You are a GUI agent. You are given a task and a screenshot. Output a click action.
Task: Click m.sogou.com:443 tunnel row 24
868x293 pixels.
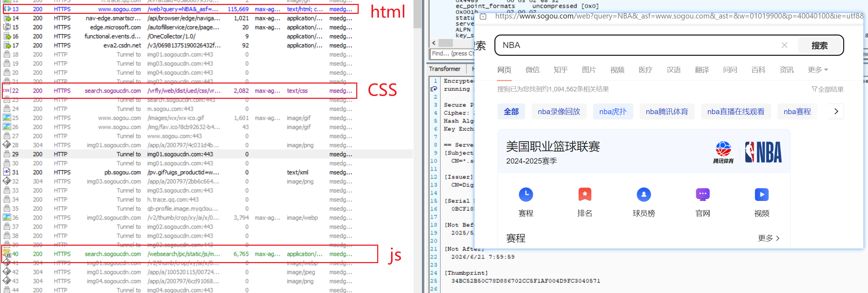[x=170, y=109]
